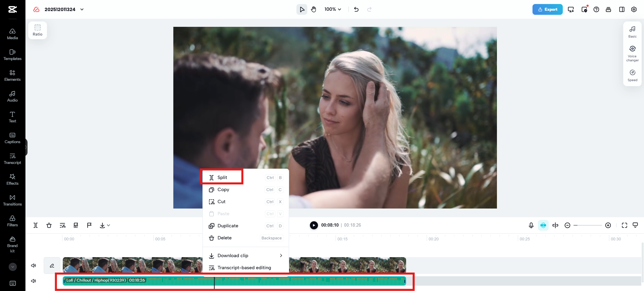This screenshot has width=644, height=291.
Task: Choose Cut from the context menu
Action: 246,201
